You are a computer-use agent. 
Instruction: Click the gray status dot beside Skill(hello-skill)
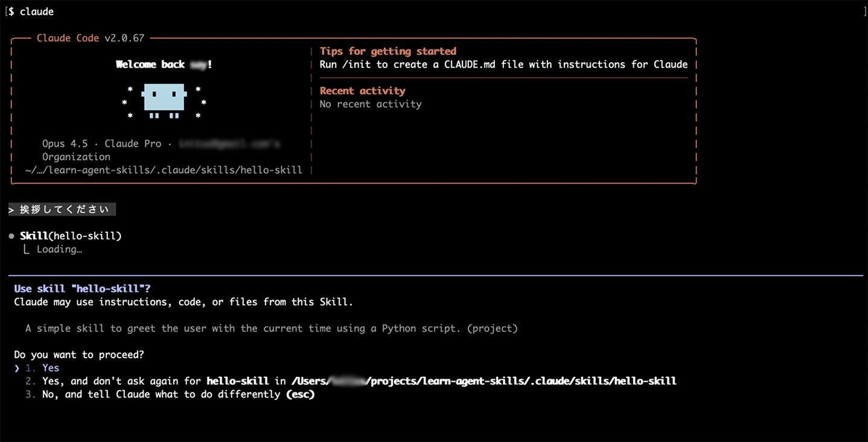[11, 236]
